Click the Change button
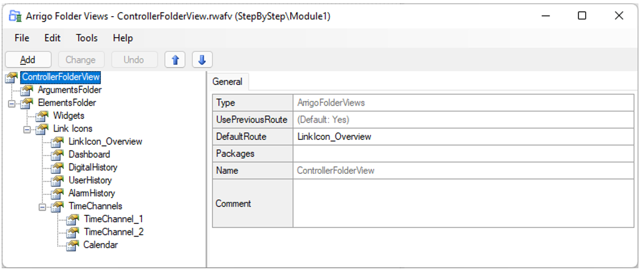Viewport: 644px width, 271px height. tap(80, 59)
